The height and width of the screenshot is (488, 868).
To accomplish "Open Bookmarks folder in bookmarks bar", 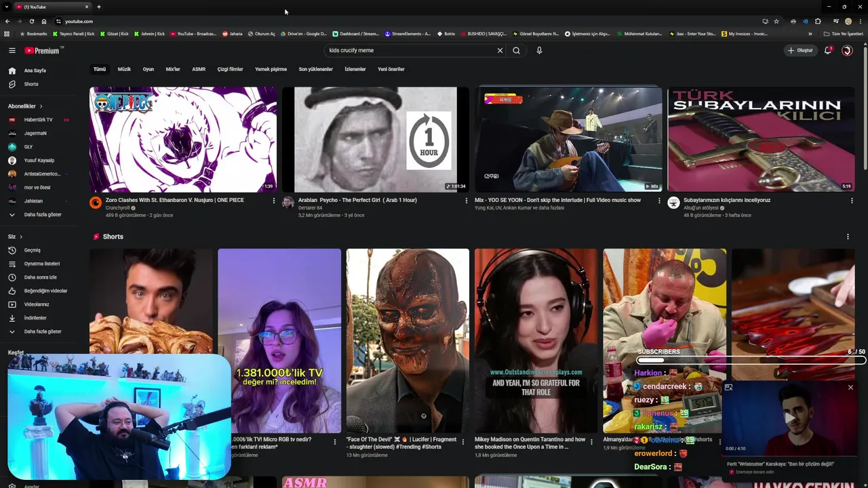I will [x=34, y=34].
